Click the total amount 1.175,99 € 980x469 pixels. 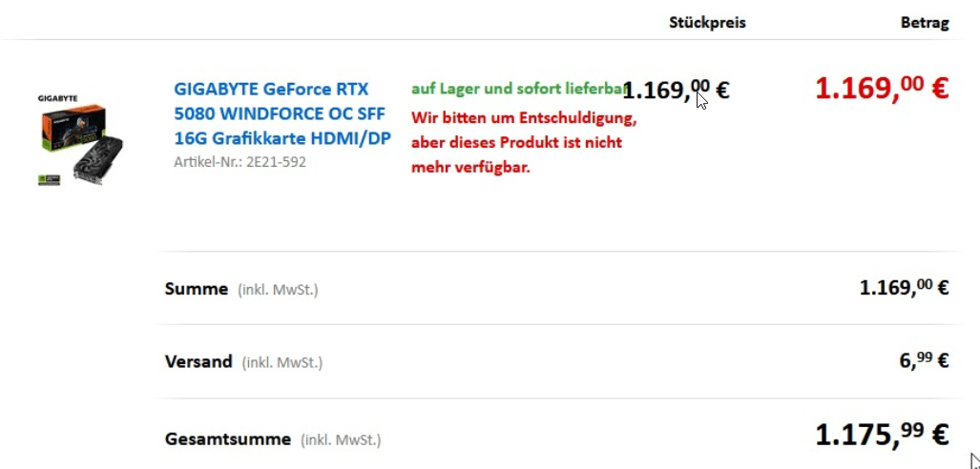(x=881, y=435)
